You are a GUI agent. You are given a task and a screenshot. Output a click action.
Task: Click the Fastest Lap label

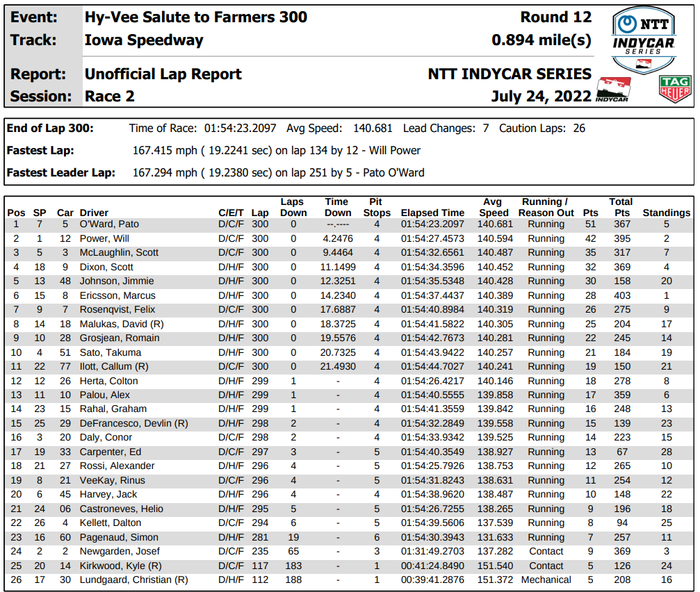tap(40, 150)
